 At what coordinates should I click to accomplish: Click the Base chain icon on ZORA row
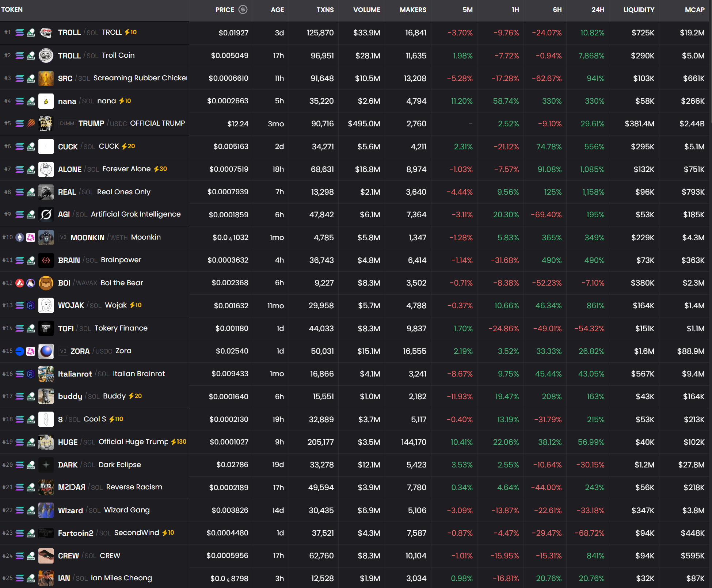(x=20, y=351)
